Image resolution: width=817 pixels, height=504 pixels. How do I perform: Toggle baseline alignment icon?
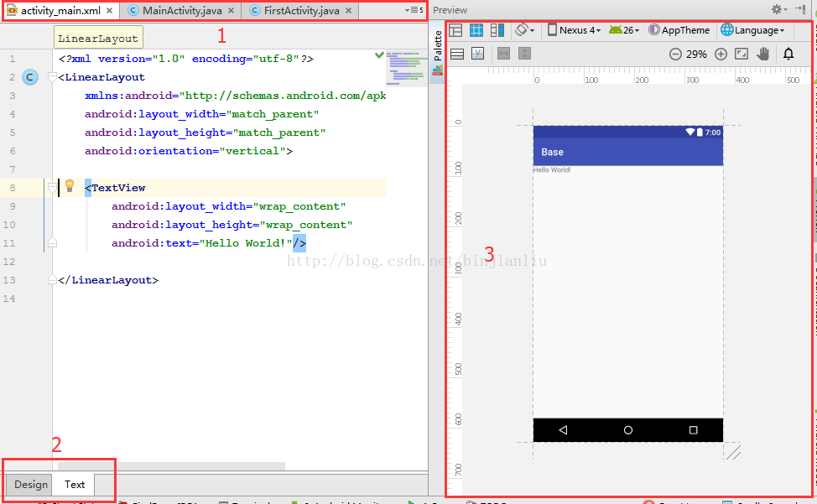coord(478,54)
